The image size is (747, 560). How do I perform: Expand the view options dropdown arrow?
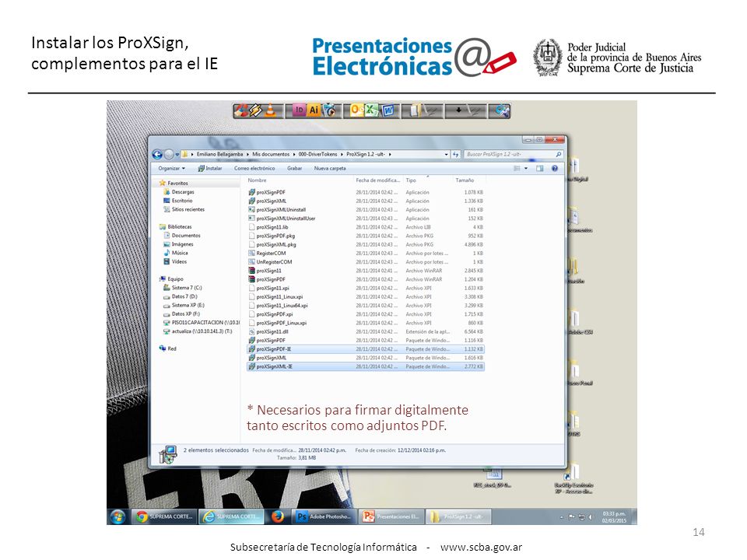(526, 168)
